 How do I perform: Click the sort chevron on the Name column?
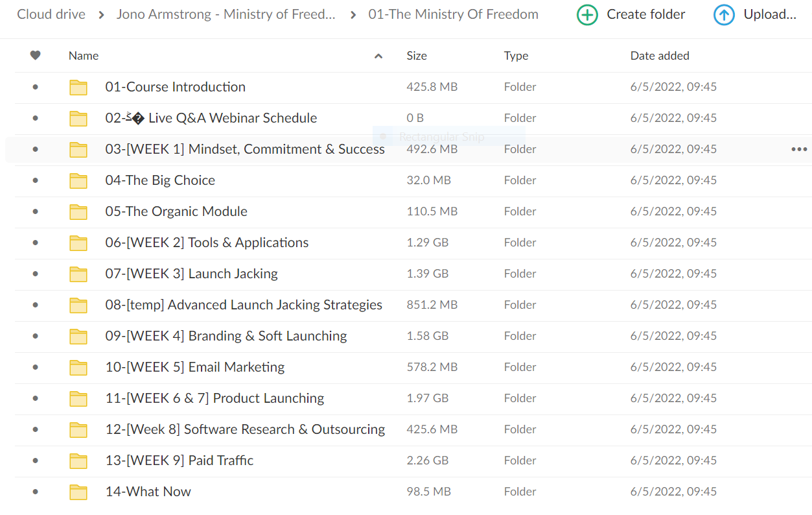378,56
